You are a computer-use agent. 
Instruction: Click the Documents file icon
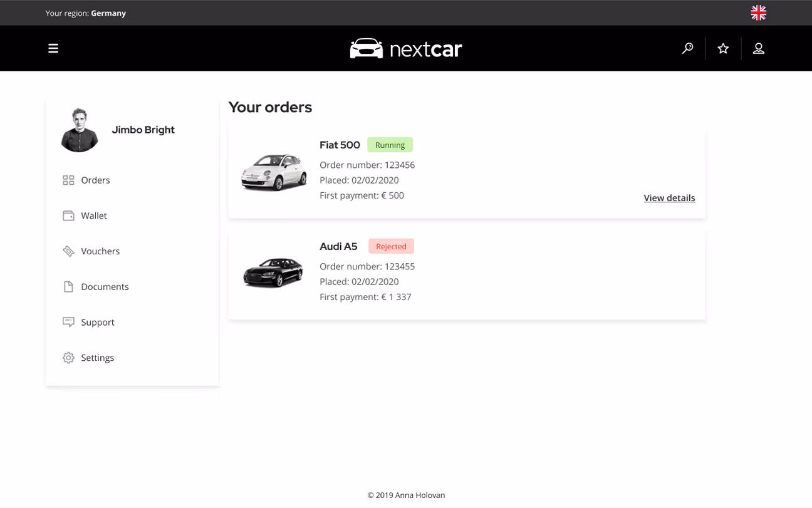[x=68, y=287]
